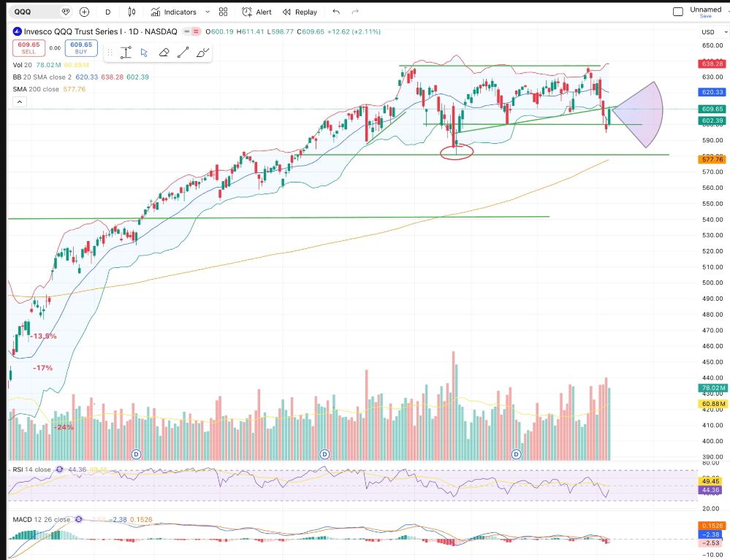Click the blue 620.33 price label
This screenshot has width=730, height=560.
click(x=712, y=92)
